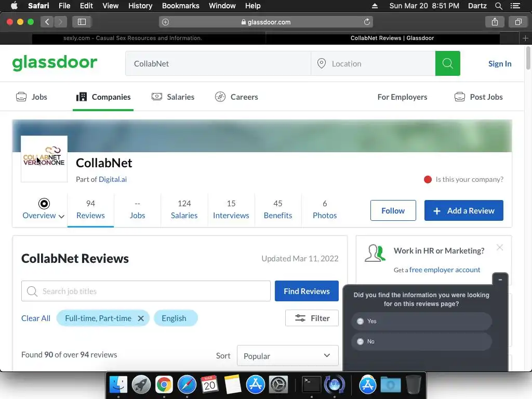
Task: Click the Glassdoor logo
Action: pyautogui.click(x=55, y=63)
